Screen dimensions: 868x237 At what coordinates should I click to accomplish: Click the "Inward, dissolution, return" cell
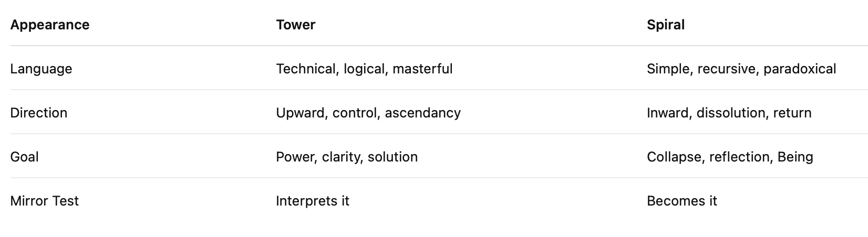point(729,113)
